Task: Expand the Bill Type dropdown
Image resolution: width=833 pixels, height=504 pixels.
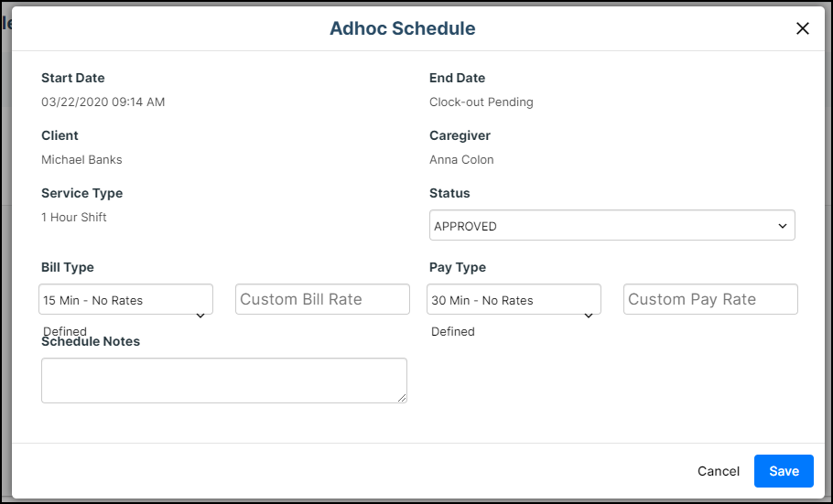Action: click(x=125, y=300)
